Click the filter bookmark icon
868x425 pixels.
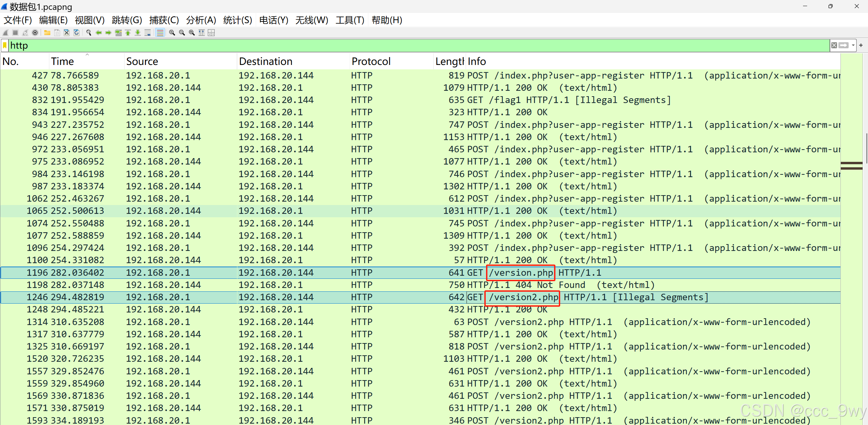pos(5,45)
